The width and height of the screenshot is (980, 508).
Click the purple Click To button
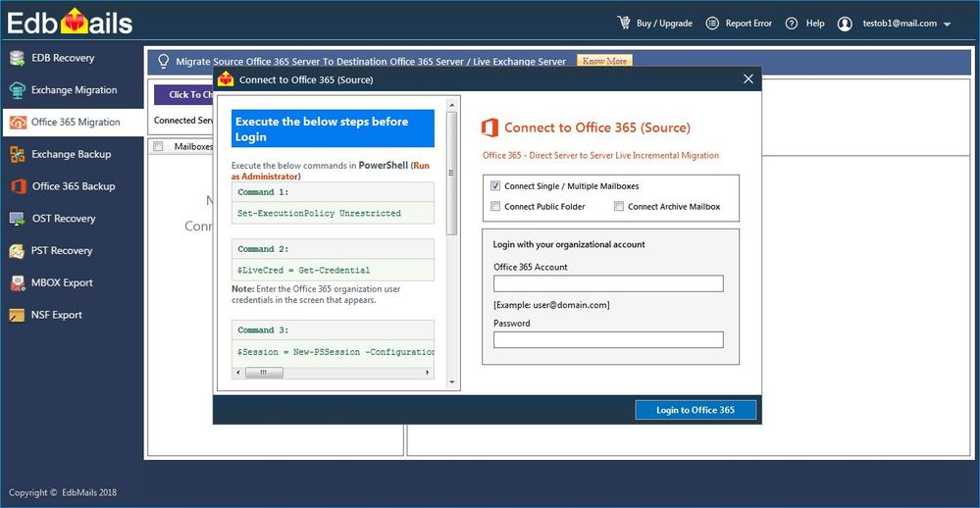click(183, 94)
